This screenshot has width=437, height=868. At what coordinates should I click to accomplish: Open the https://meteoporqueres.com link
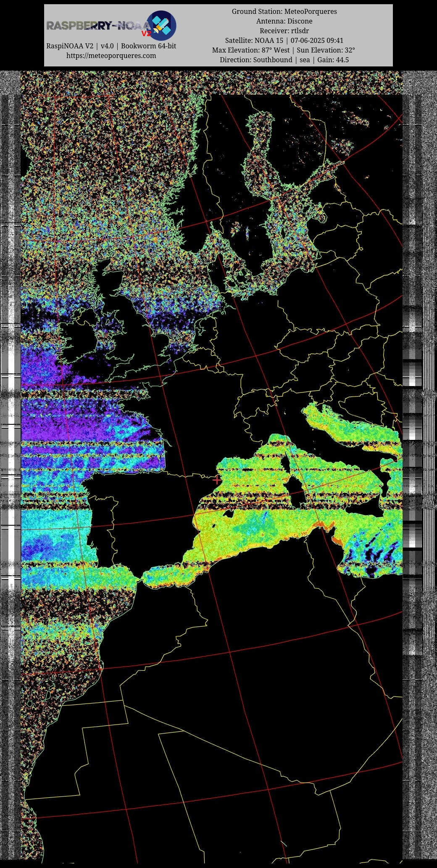click(111, 56)
